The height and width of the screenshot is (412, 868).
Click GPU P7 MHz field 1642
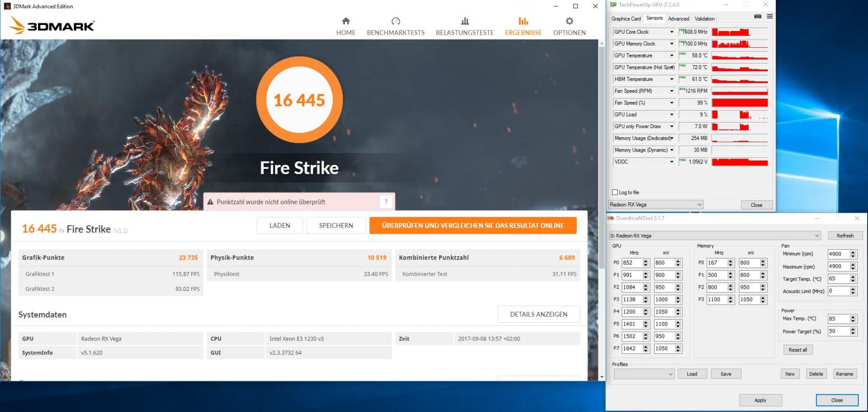pos(631,348)
